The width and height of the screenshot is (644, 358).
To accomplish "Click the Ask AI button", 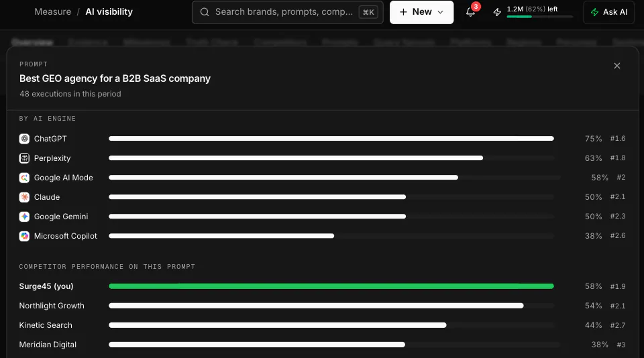I will [x=609, y=12].
